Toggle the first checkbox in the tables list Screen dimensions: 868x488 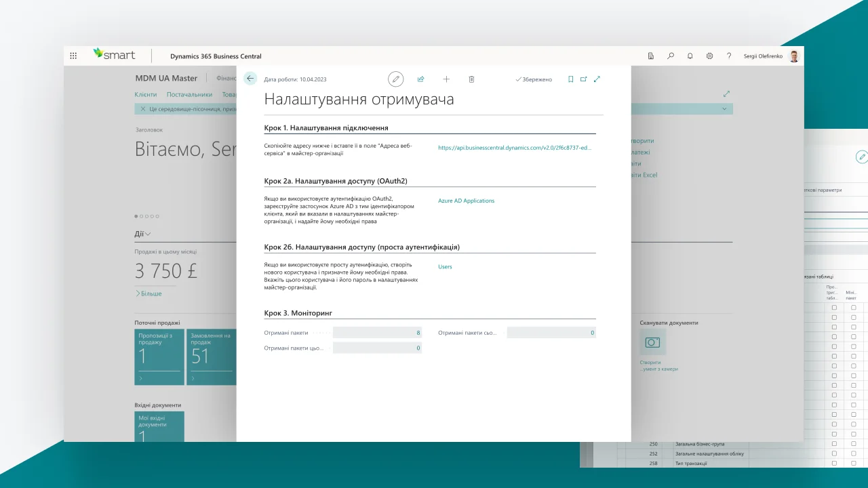coord(833,307)
